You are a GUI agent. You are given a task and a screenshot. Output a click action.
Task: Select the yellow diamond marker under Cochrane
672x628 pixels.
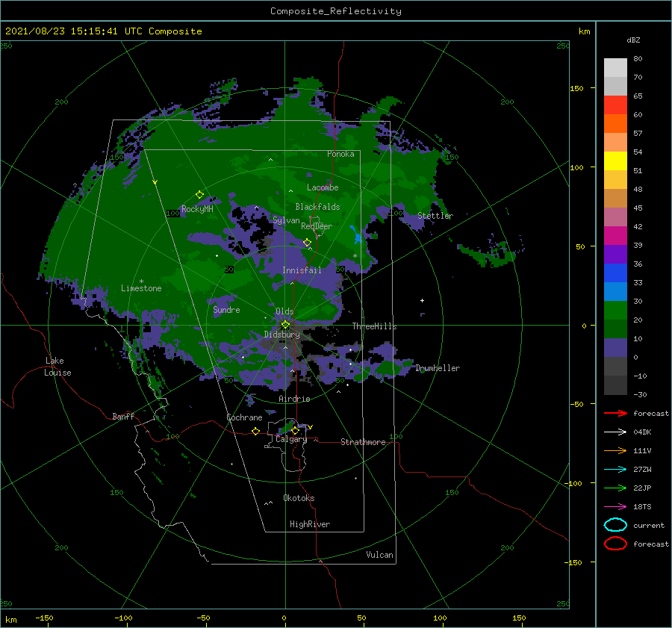point(255,431)
